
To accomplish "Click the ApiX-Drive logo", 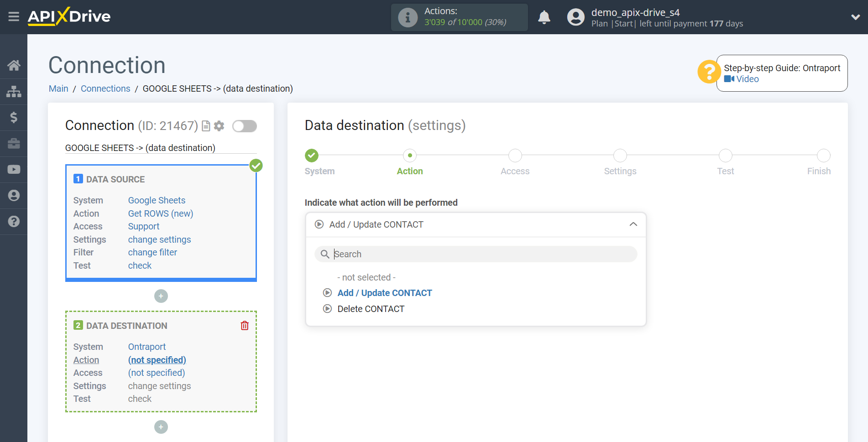I will point(69,16).
